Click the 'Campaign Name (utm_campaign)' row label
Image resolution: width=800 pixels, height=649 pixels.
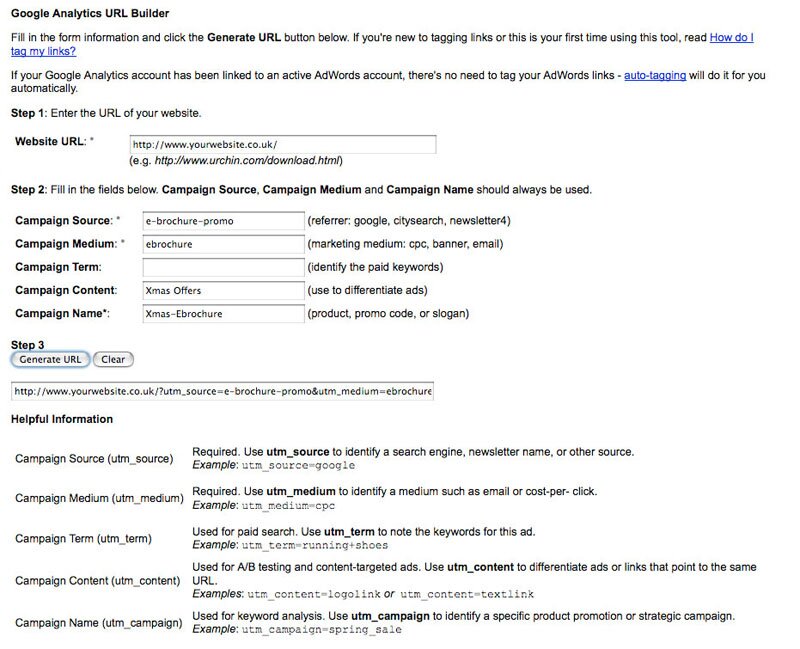[x=99, y=623]
